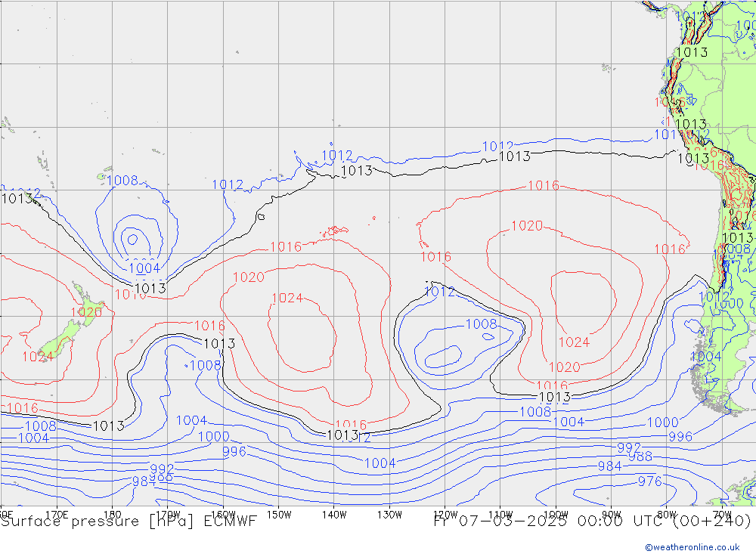The width and height of the screenshot is (756, 554).
Task: Click the 150W longitude axis label
Action: (279, 514)
